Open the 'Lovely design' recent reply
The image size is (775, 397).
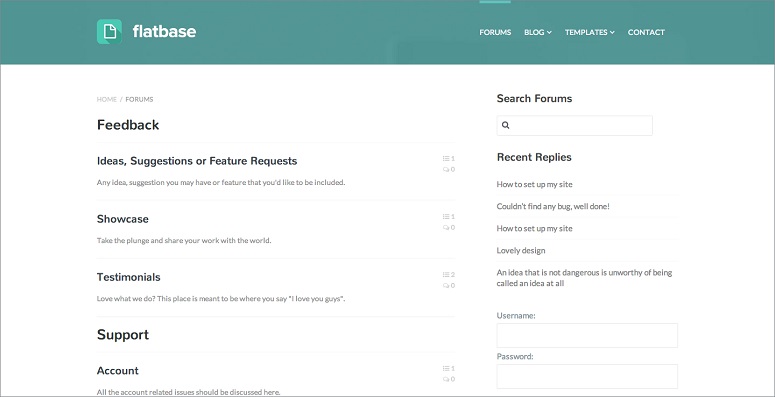pyautogui.click(x=521, y=251)
